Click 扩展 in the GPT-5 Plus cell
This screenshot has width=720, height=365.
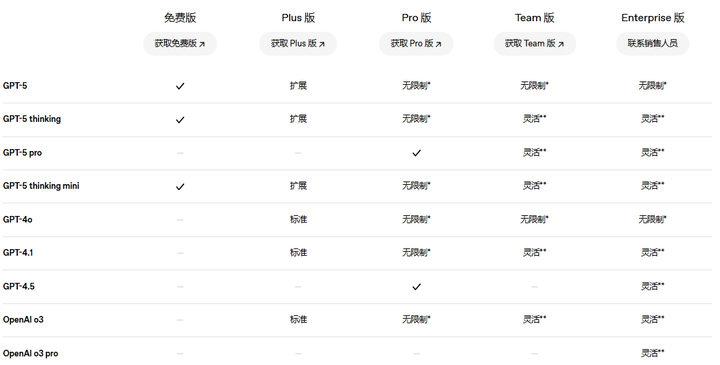click(298, 85)
